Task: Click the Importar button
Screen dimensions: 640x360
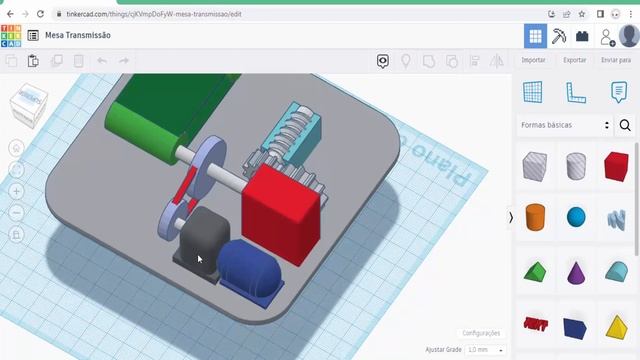Action: click(x=533, y=60)
